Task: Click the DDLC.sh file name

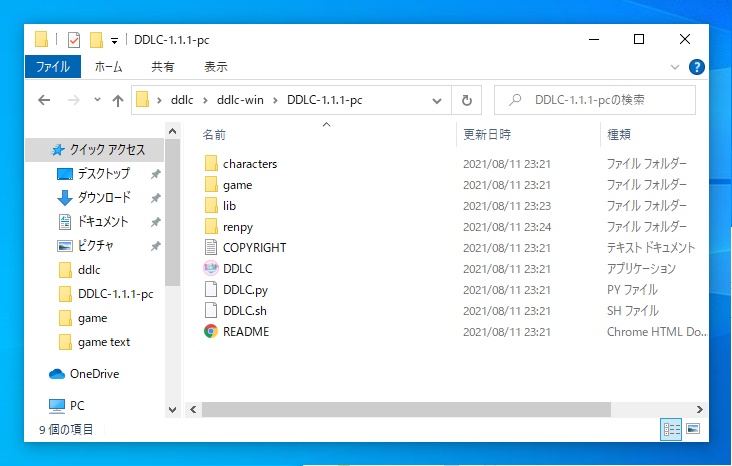Action: click(x=245, y=311)
